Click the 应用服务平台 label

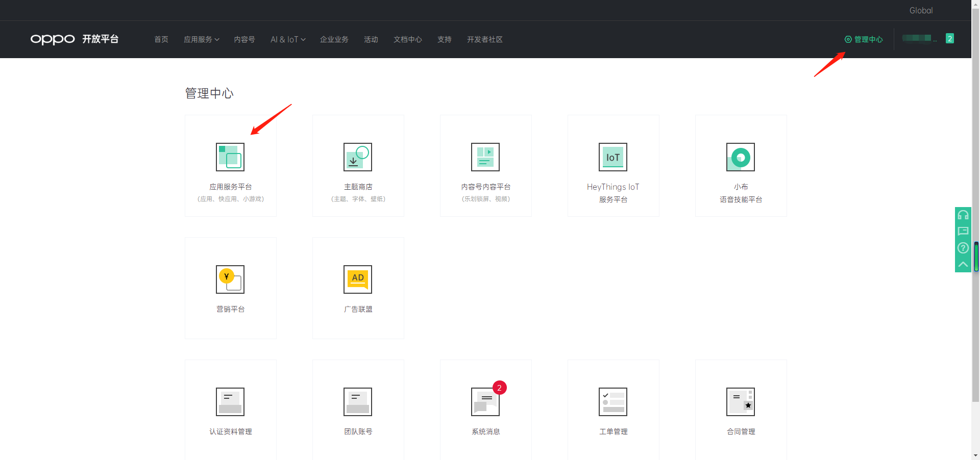[x=231, y=187]
